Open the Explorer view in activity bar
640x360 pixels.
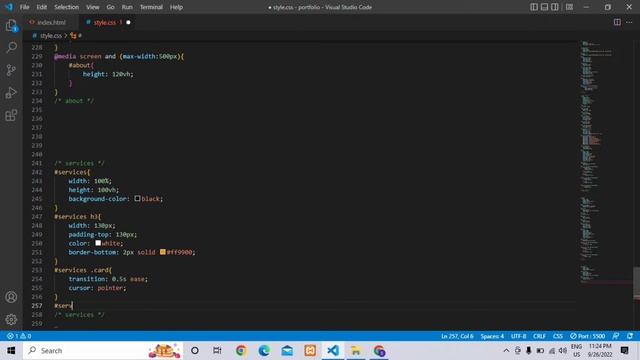[x=11, y=25]
